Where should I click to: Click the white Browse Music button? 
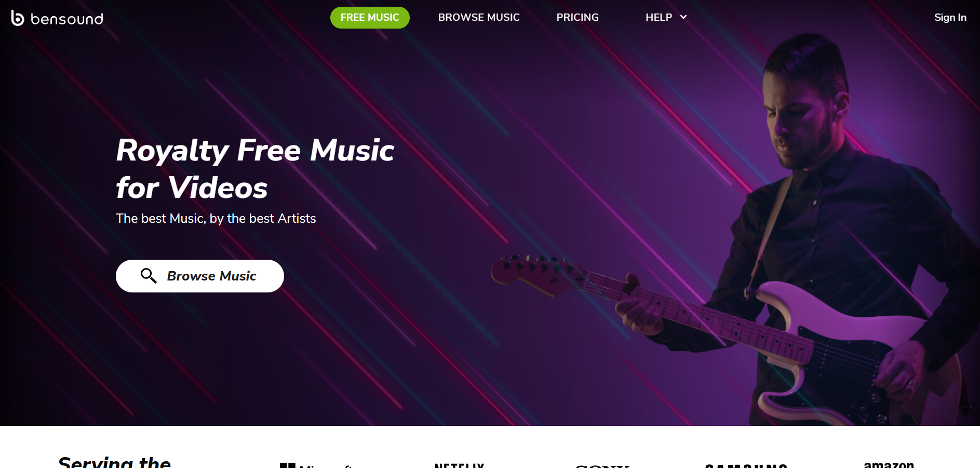coord(200,276)
